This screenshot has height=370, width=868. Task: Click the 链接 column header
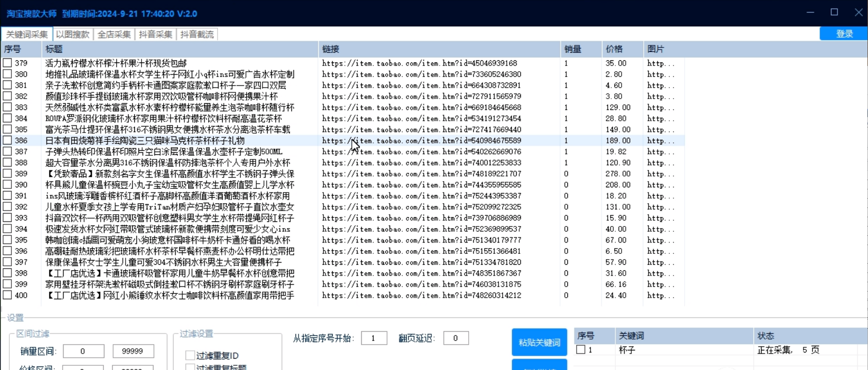439,49
